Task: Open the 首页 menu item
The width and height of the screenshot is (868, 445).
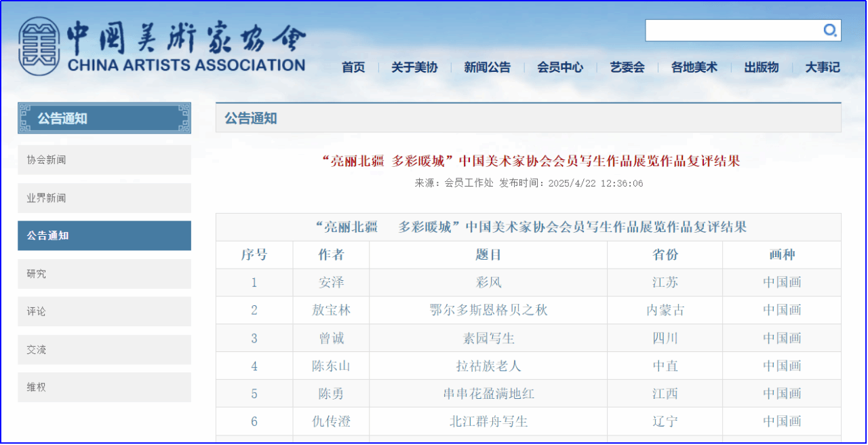Action: 353,67
